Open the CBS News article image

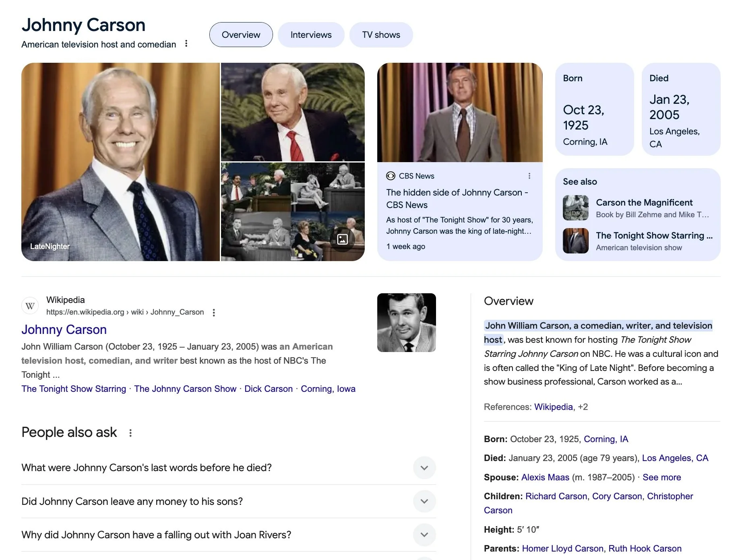(460, 112)
